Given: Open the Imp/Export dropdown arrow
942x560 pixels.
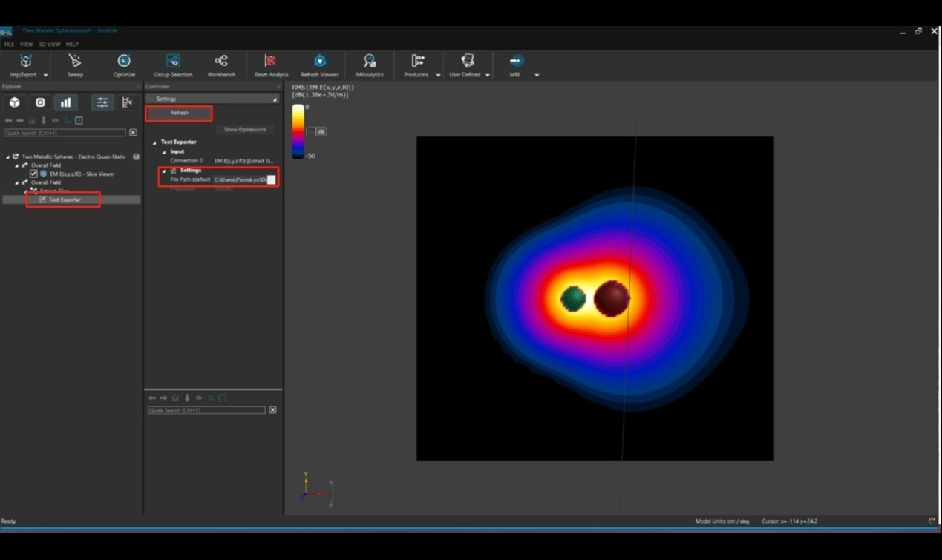Looking at the screenshot, I should click(45, 75).
